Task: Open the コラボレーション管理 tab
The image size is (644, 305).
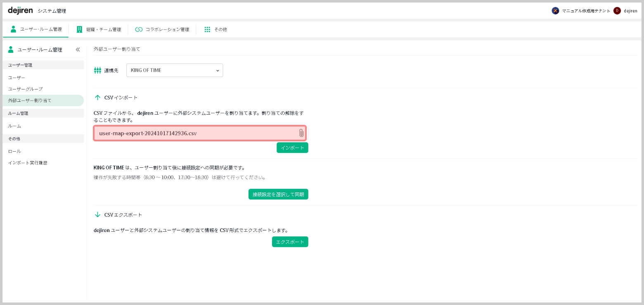Action: (162, 29)
